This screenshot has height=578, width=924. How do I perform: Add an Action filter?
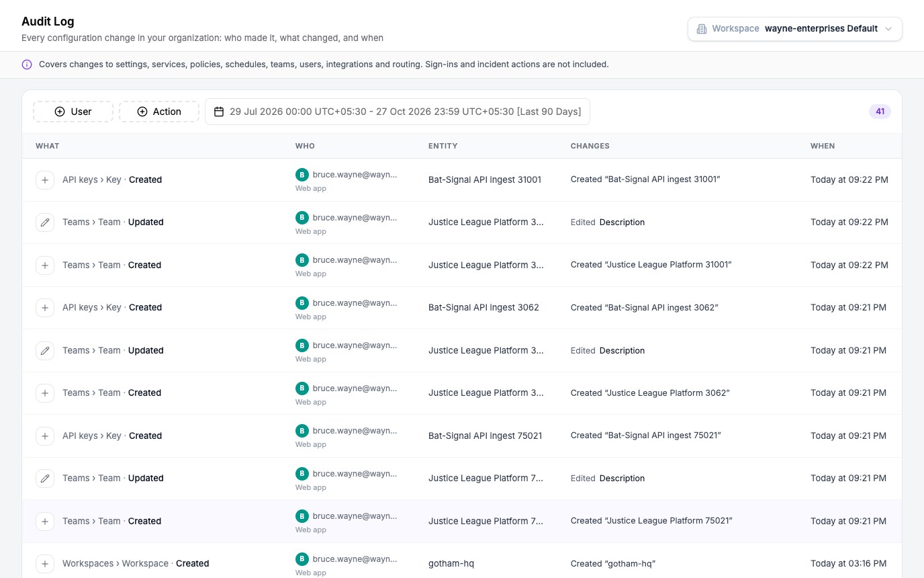(159, 112)
